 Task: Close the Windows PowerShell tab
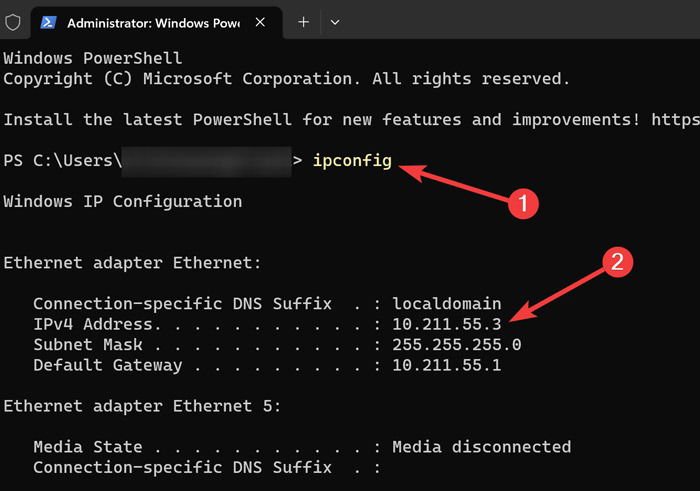(x=260, y=22)
